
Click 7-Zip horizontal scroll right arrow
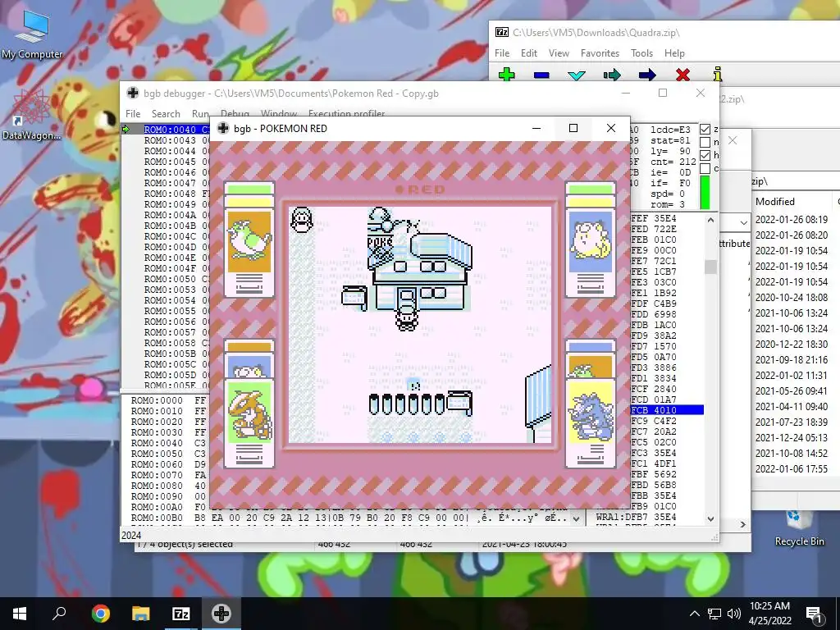743,524
